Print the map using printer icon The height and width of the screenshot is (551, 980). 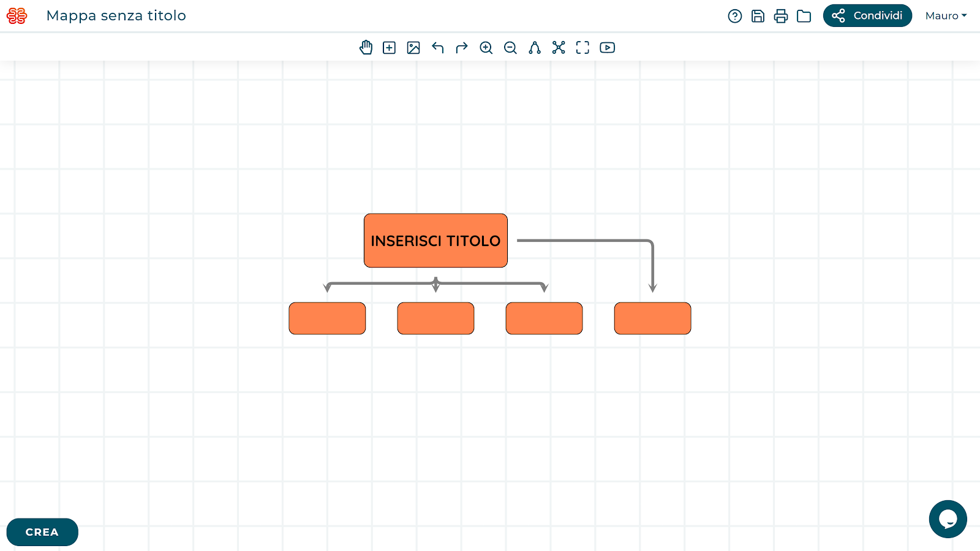pyautogui.click(x=781, y=16)
